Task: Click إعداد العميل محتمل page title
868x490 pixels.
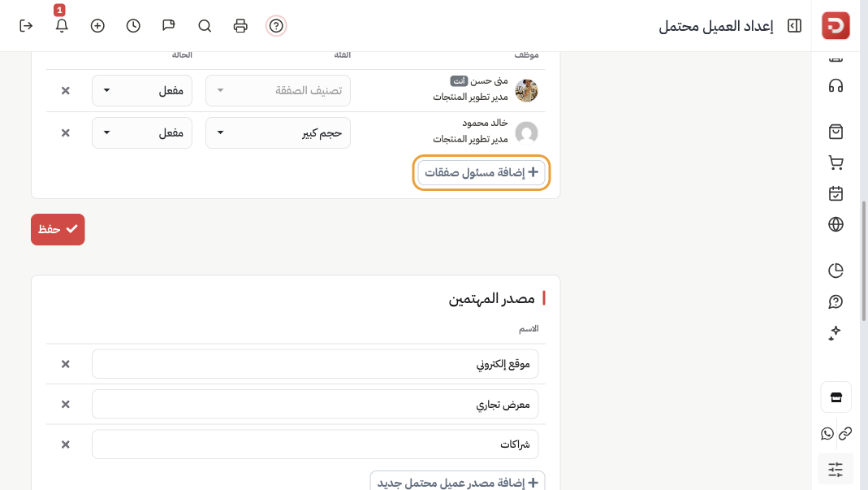Action: pyautogui.click(x=716, y=26)
